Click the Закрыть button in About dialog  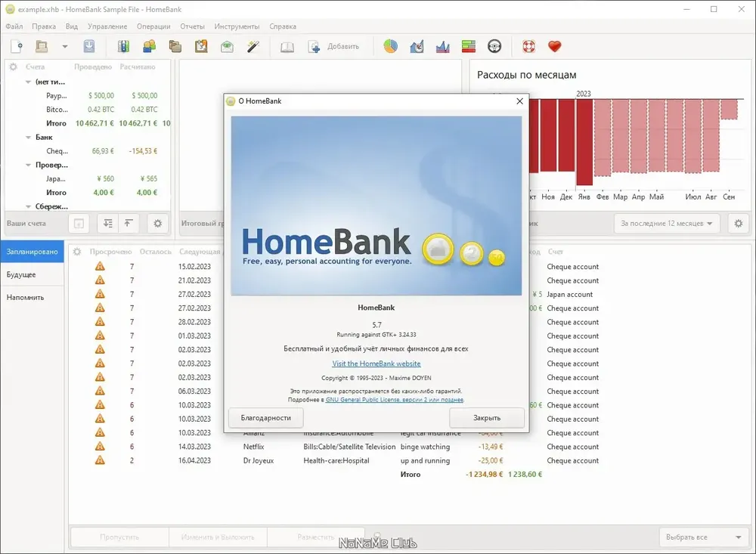486,417
